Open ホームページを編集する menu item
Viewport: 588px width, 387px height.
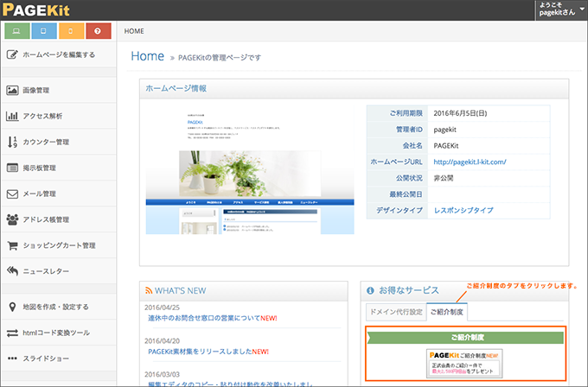tap(59, 54)
